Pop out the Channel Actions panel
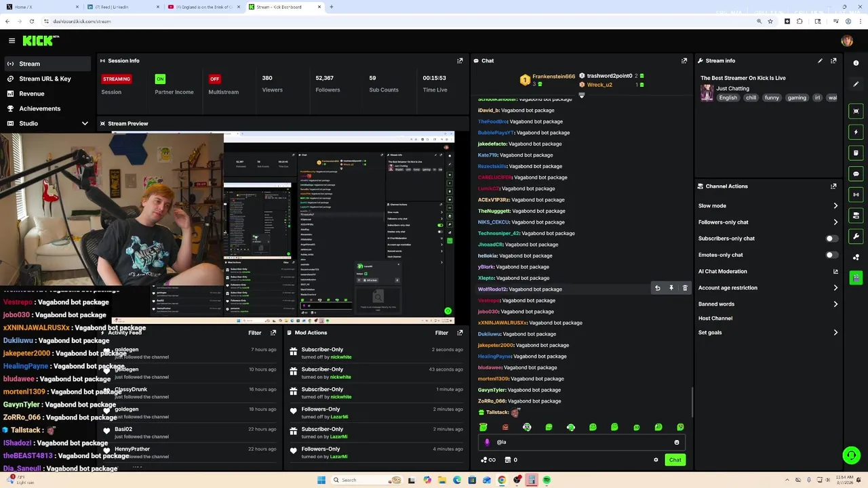 tap(833, 186)
